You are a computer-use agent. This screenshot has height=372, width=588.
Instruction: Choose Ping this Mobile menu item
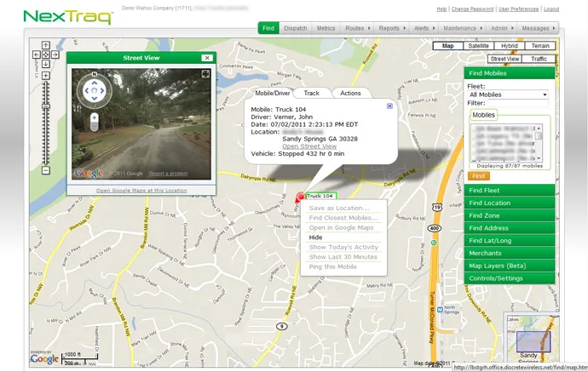343,266
